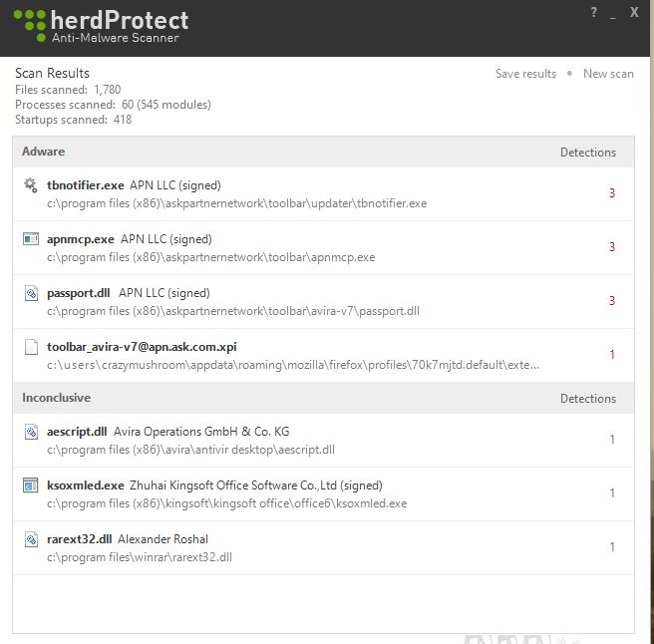Collapse the Adware section header
This screenshot has width=654, height=644.
pyautogui.click(x=44, y=152)
